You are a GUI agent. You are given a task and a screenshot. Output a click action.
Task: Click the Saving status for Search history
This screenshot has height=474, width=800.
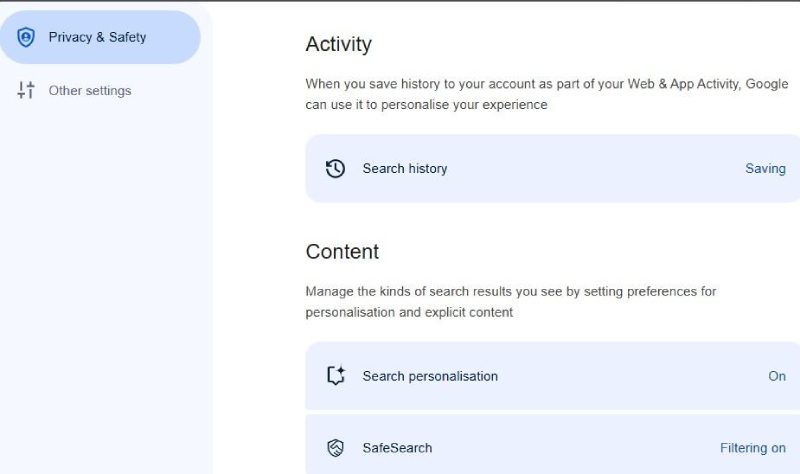(765, 168)
